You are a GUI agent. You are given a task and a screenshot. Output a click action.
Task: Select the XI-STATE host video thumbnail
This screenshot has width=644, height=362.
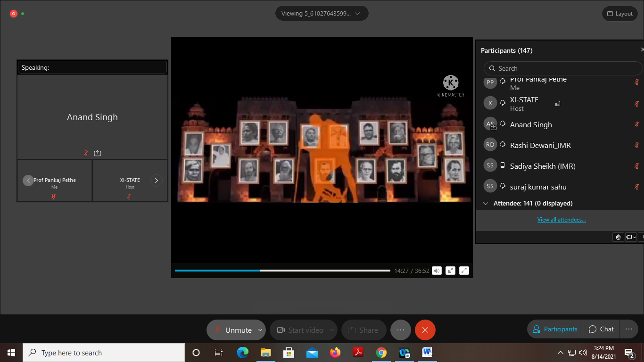[x=130, y=181]
